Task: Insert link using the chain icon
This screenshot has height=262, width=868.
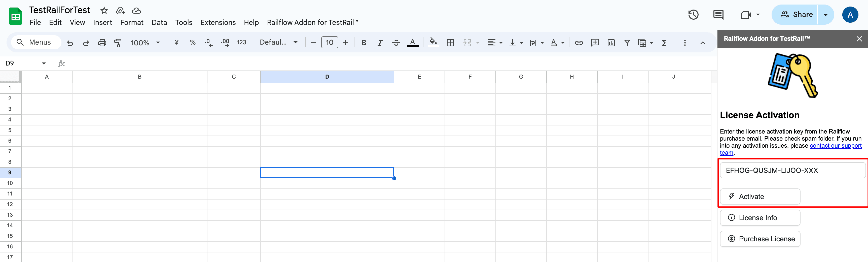Action: [578, 43]
